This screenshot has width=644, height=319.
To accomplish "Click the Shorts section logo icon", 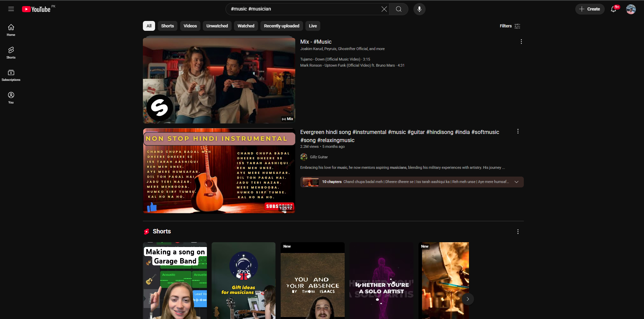I will click(147, 231).
